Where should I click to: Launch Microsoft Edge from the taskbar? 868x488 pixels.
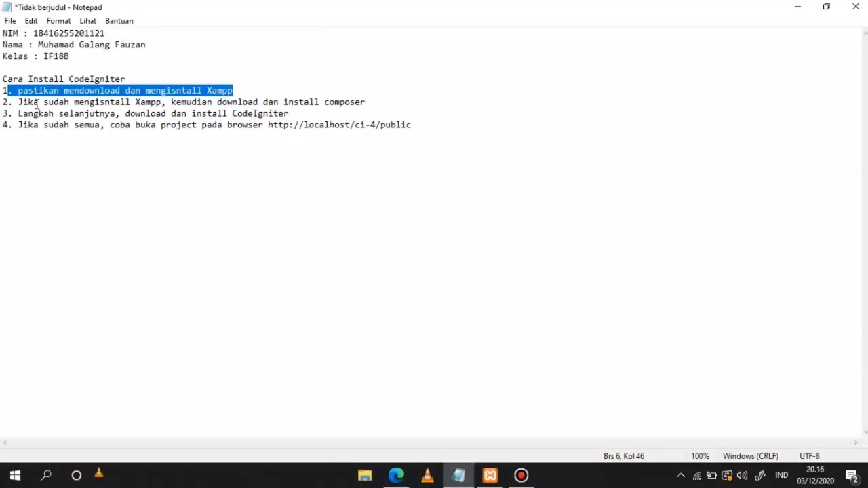click(x=396, y=475)
